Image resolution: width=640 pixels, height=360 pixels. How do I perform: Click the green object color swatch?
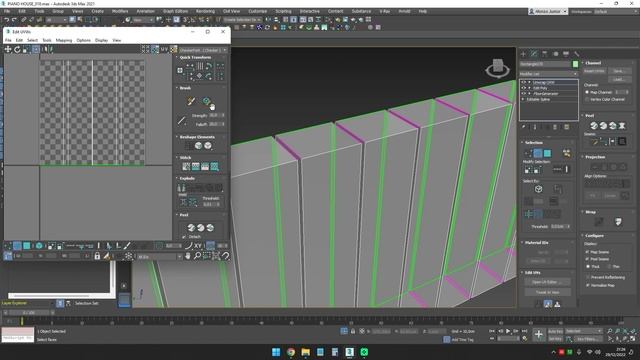click(x=575, y=64)
